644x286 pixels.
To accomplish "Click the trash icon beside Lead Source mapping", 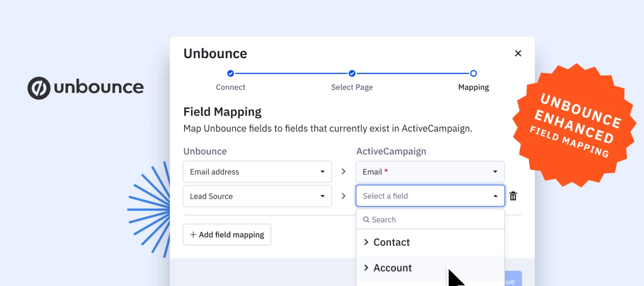I will (x=513, y=196).
